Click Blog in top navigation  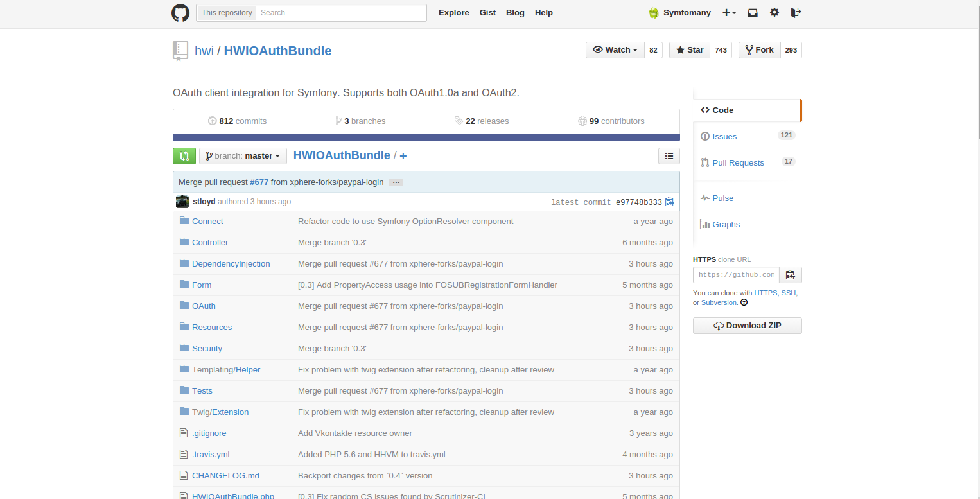point(515,13)
